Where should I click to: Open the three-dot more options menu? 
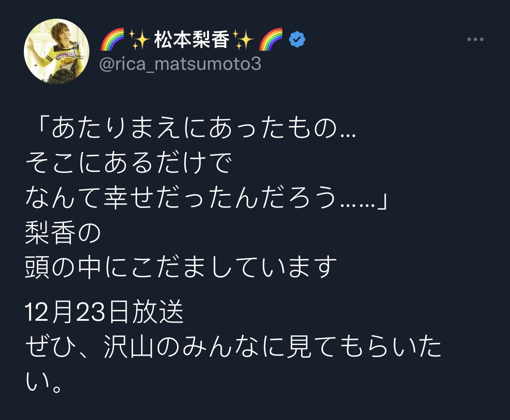[475, 39]
